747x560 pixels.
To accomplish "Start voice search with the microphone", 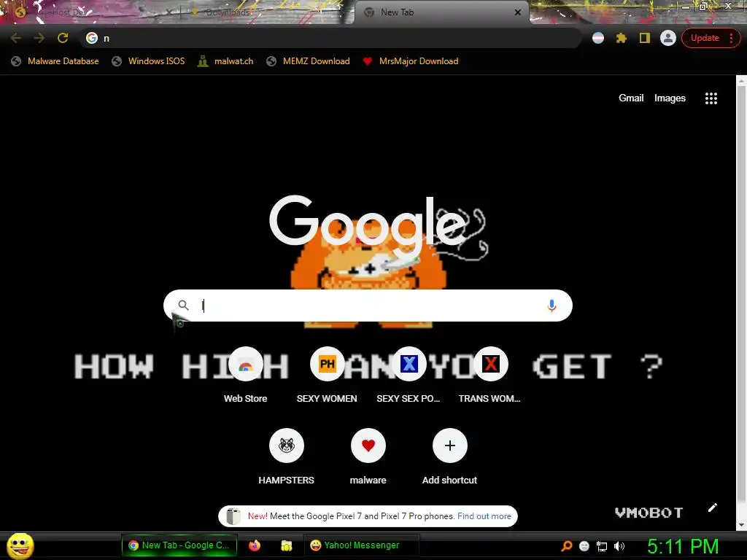I will pyautogui.click(x=551, y=306).
